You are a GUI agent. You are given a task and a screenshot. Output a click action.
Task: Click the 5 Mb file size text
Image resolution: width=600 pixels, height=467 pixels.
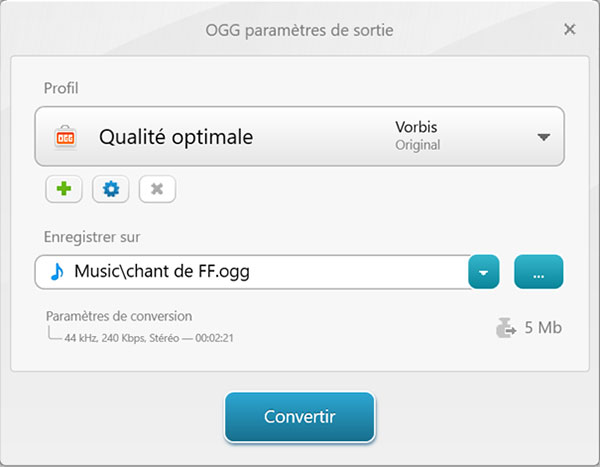click(544, 327)
